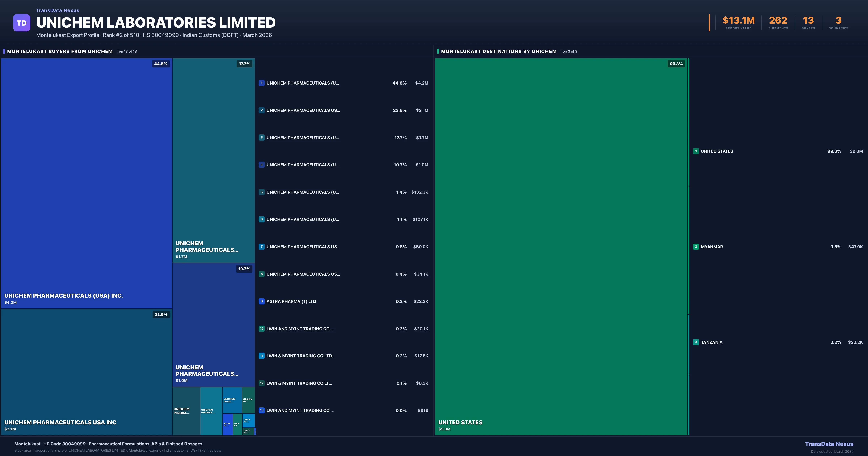Open the TransData Nexus header link
The height and width of the screenshot is (456, 868).
(x=57, y=10)
